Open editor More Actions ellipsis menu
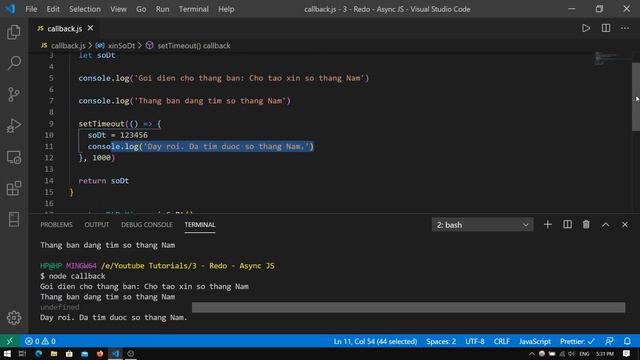Screen dimensions: 640x360 (x=625, y=28)
